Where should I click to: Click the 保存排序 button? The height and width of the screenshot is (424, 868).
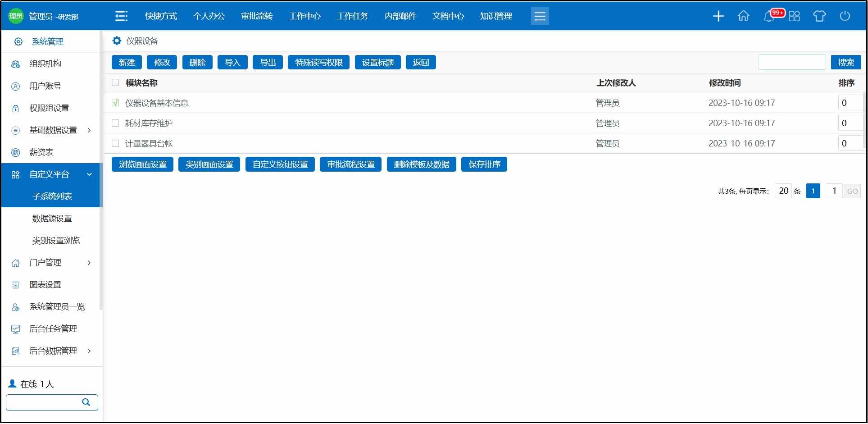coord(484,164)
